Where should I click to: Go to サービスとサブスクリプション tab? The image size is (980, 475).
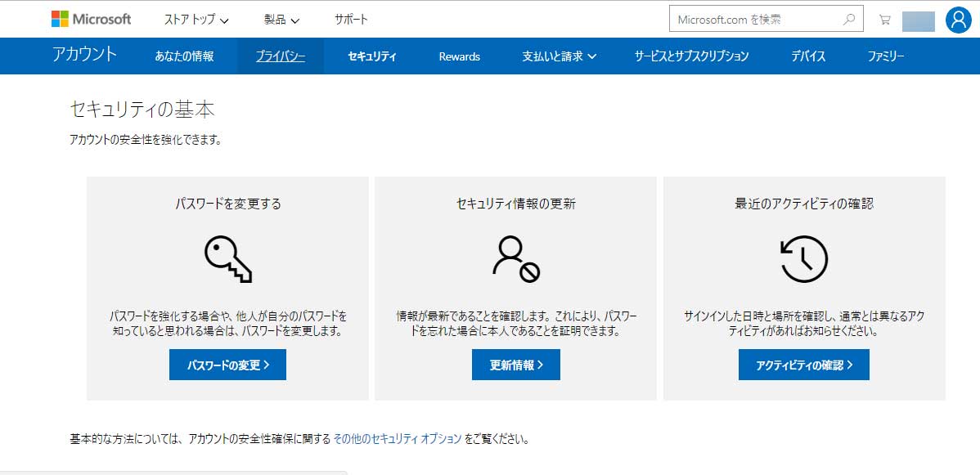(691, 56)
